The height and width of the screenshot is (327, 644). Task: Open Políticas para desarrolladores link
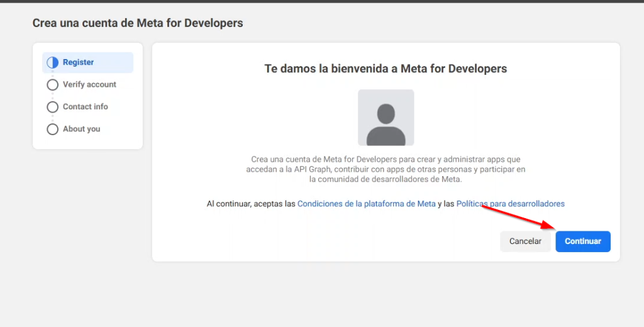pos(511,204)
